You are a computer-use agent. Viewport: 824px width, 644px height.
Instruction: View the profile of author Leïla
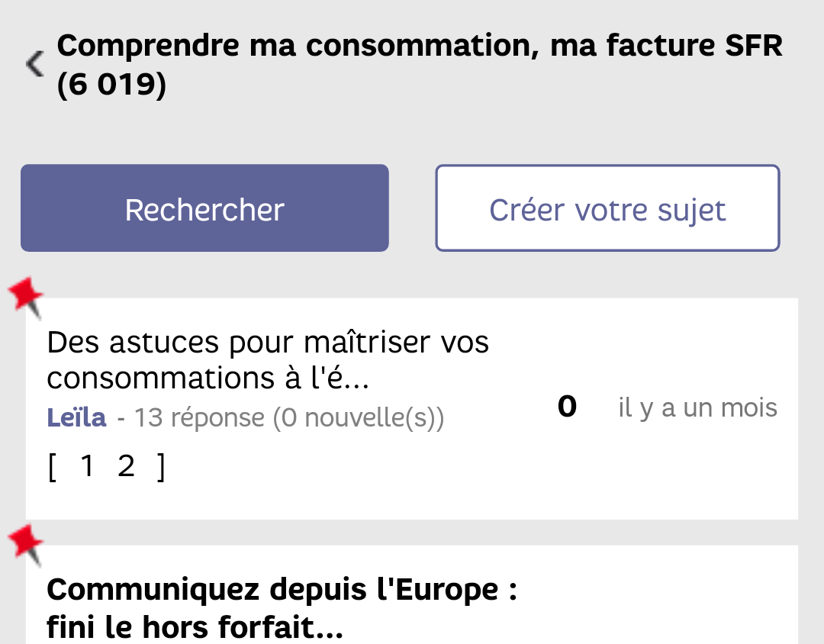tap(77, 417)
